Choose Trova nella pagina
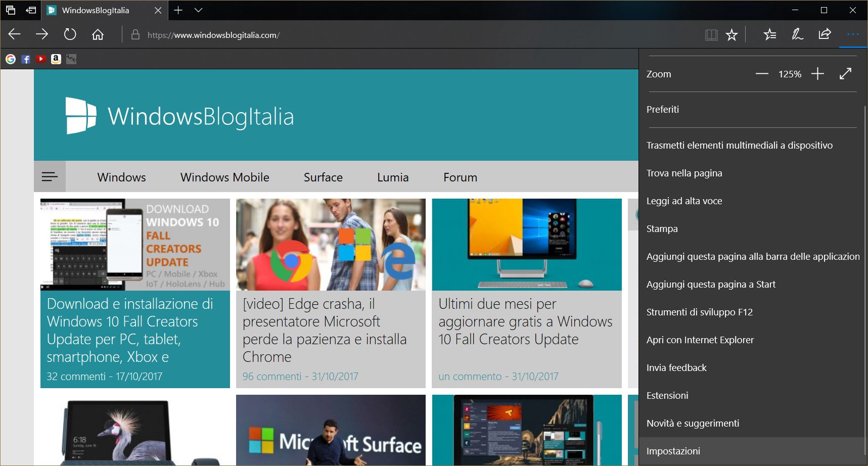This screenshot has height=466, width=868. click(x=752, y=173)
